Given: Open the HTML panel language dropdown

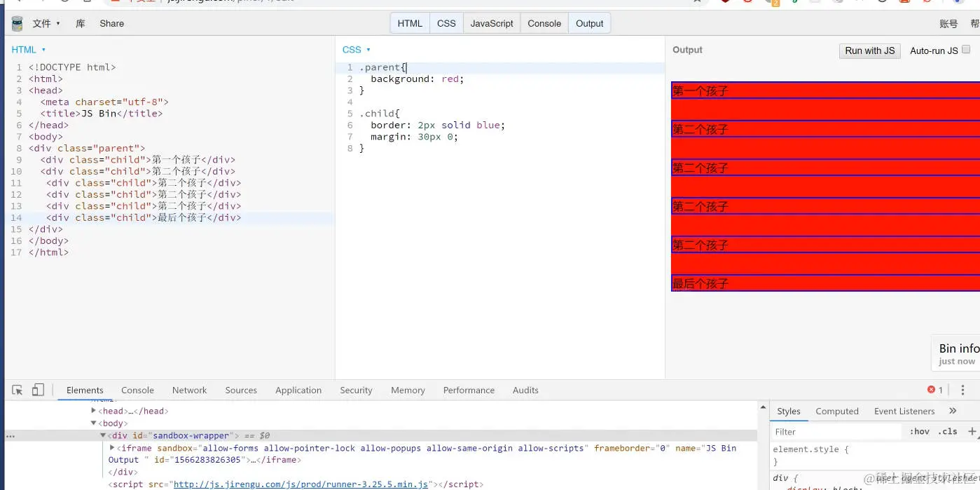Looking at the screenshot, I should tap(29, 50).
